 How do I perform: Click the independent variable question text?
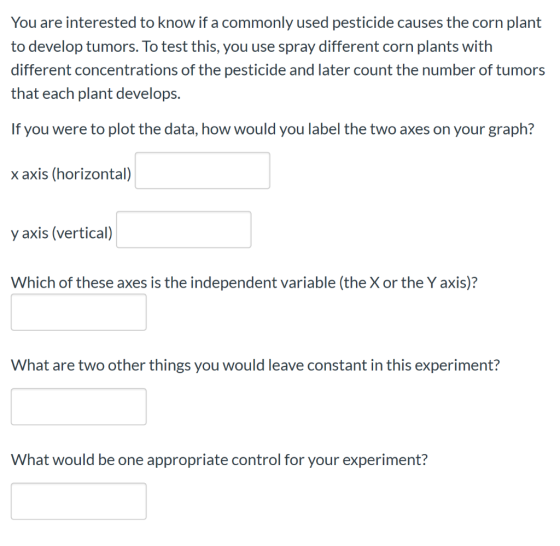244,283
